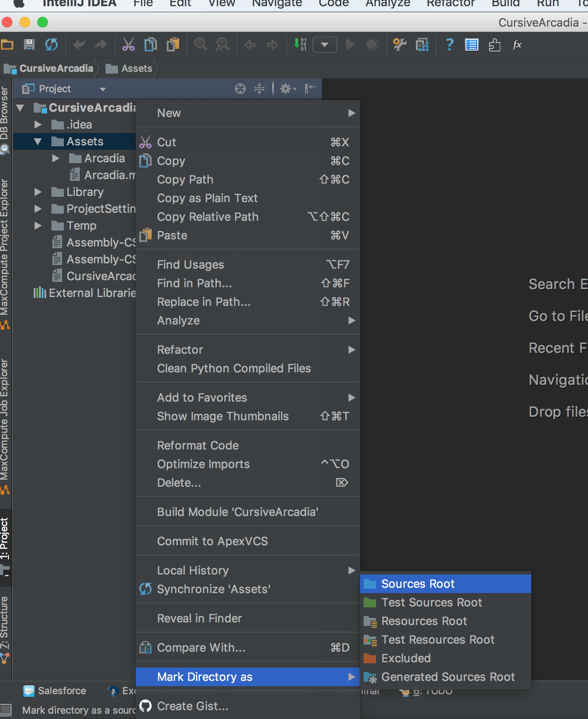Click the Cut scissors toolbar icon
588x719 pixels.
[129, 45]
